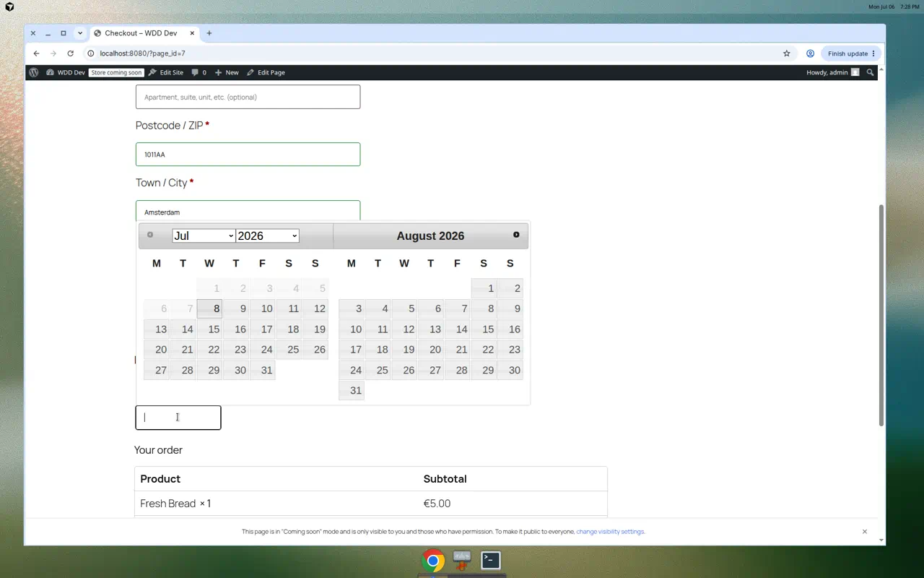Open Edit Site in admin bar

[x=166, y=72]
